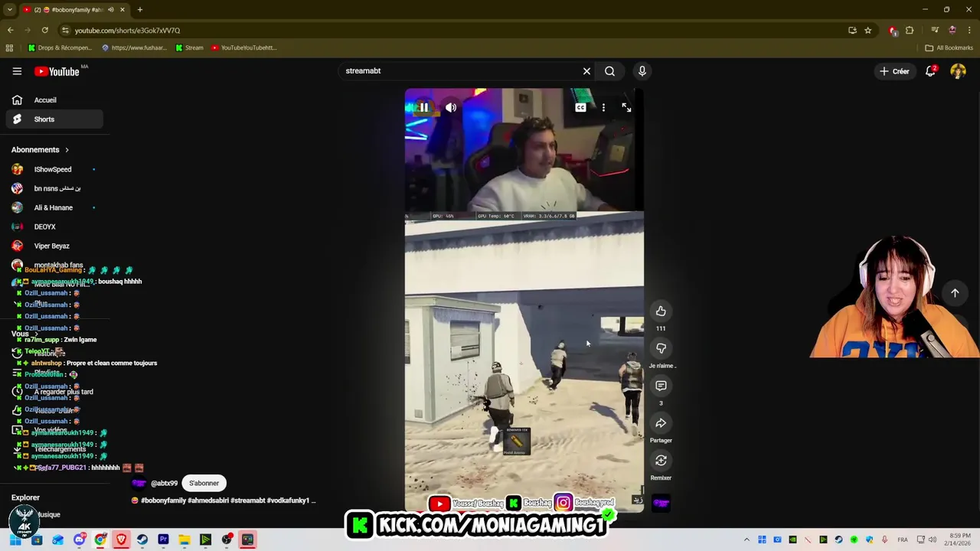980x551 pixels.
Task: Open File Explorer from the taskbar
Action: (185, 540)
